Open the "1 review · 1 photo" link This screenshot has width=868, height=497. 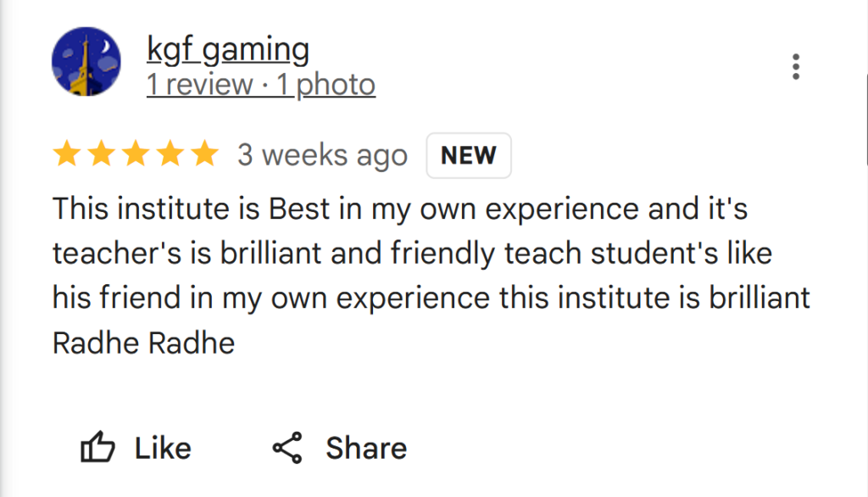click(260, 85)
